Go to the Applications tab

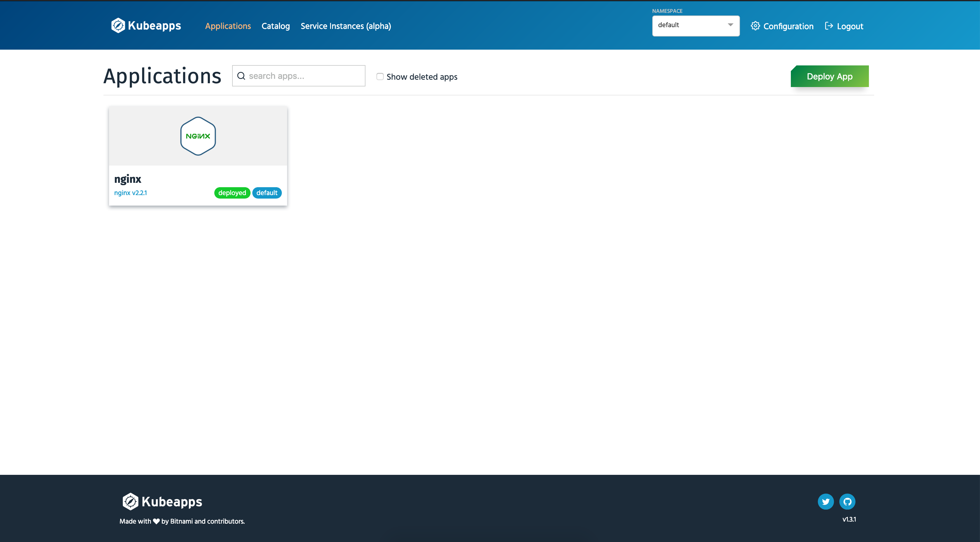pos(228,26)
